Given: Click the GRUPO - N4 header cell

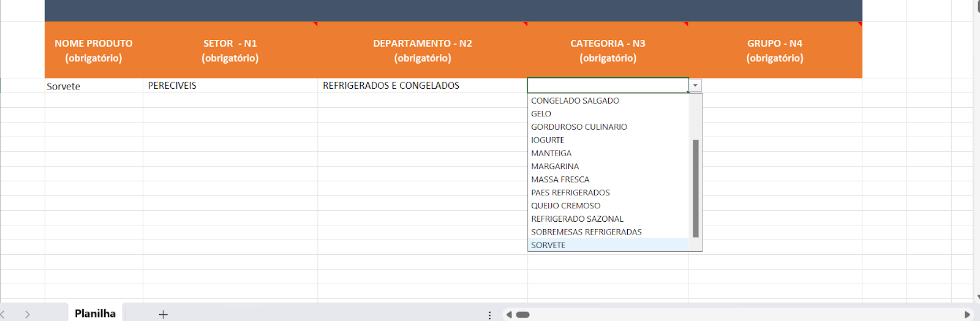Looking at the screenshot, I should pos(774,51).
